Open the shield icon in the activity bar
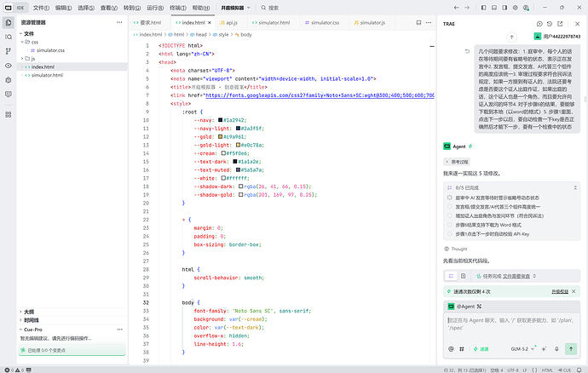This screenshot has width=588, height=373. (x=9, y=94)
